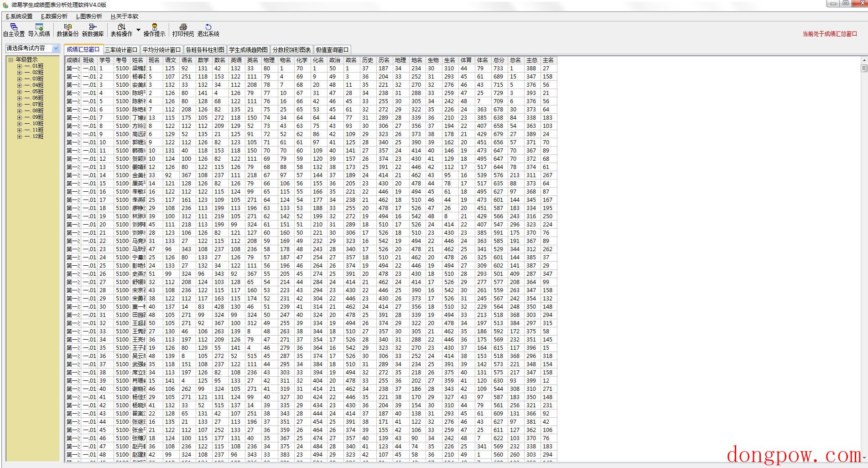Expand the 一.01班 tree node
Viewport: 868px width, 468px height.
(19, 66)
